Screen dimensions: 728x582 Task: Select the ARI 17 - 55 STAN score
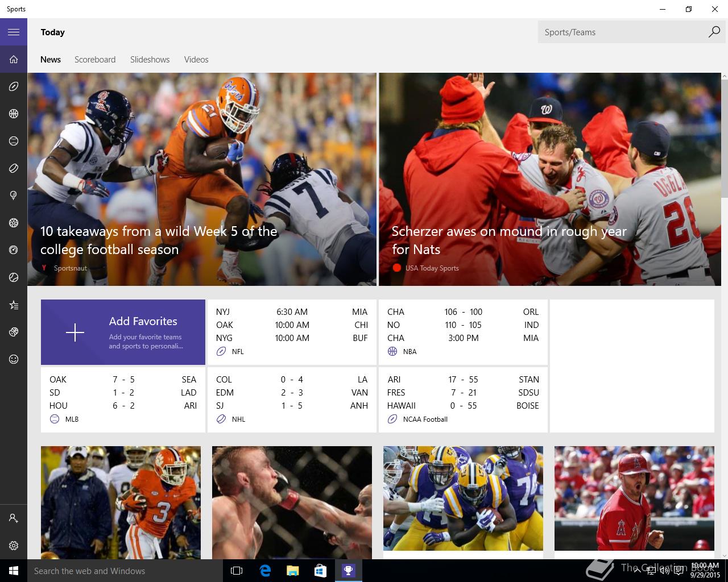point(463,380)
